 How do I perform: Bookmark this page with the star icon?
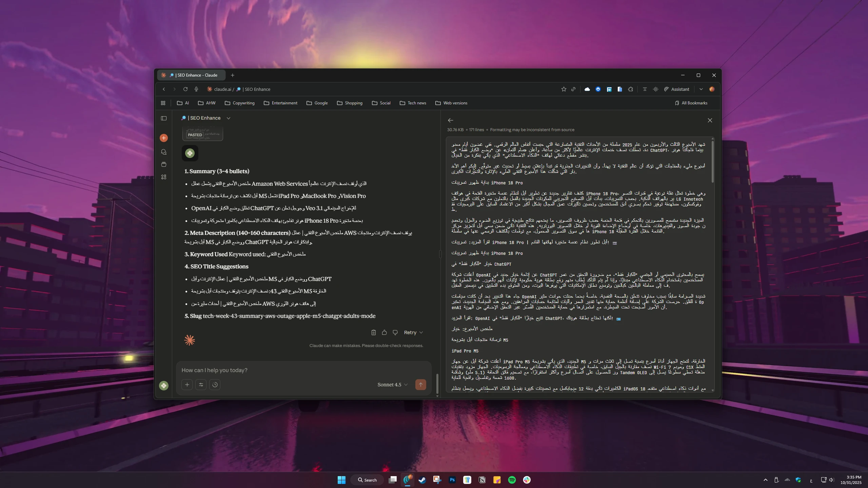click(564, 89)
